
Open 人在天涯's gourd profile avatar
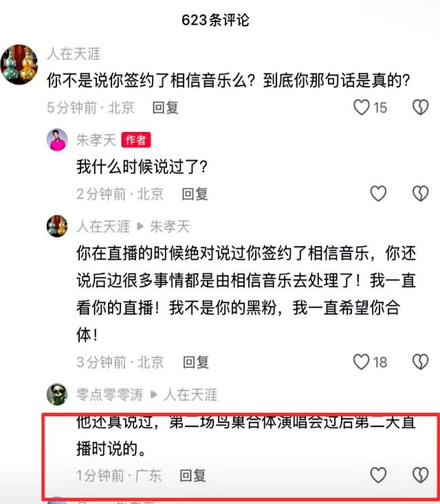pos(19,65)
